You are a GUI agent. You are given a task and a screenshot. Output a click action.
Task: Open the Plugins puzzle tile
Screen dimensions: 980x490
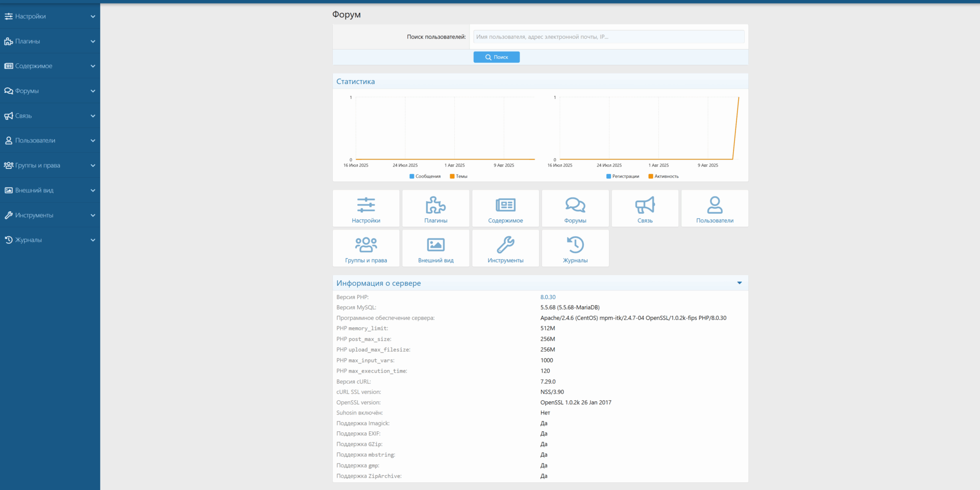[x=435, y=208]
